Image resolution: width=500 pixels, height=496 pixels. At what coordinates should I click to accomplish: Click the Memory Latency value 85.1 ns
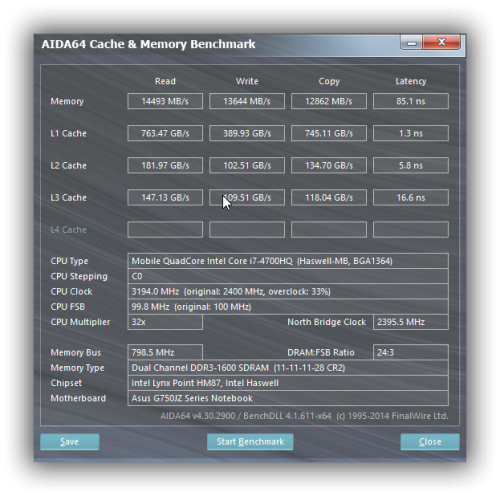tap(411, 101)
